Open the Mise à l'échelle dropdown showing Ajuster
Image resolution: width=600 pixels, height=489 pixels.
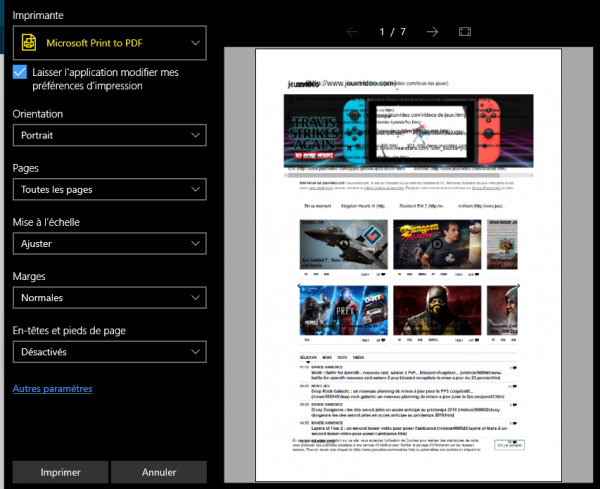[108, 243]
